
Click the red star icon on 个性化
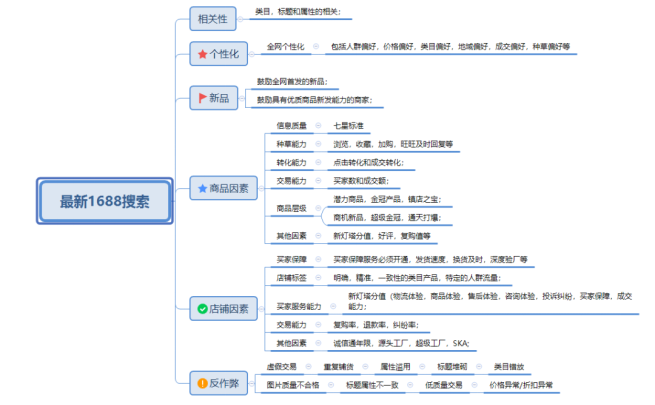(x=203, y=53)
